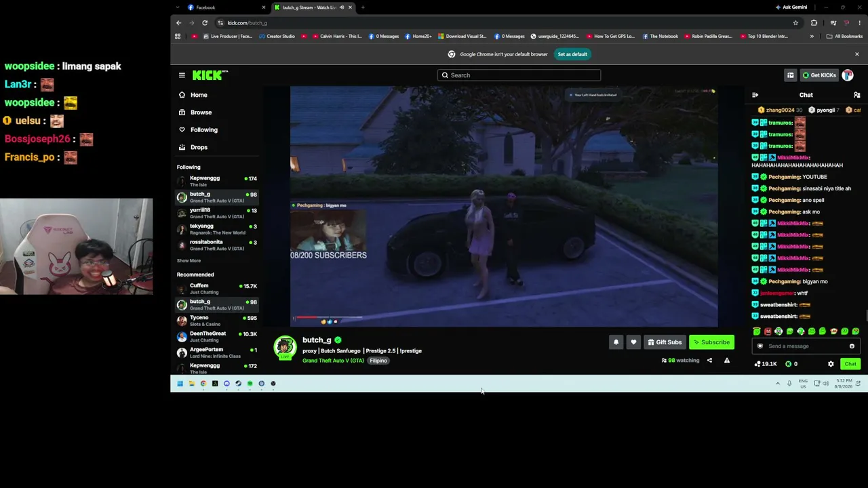Open the Creator Studio bookmark
868x488 pixels.
pos(276,37)
